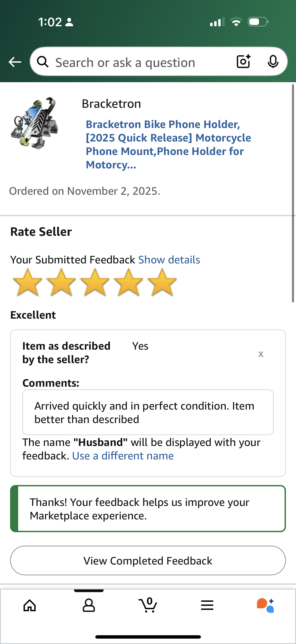Select the fifth rating star

162,282
